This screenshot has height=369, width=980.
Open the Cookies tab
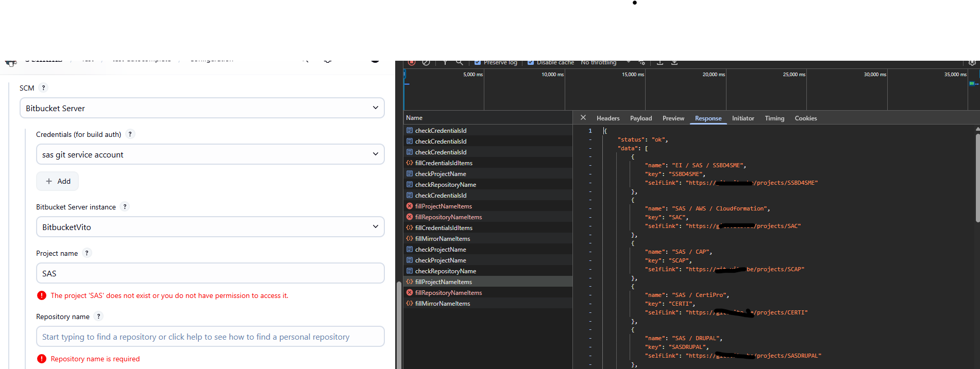tap(806, 118)
